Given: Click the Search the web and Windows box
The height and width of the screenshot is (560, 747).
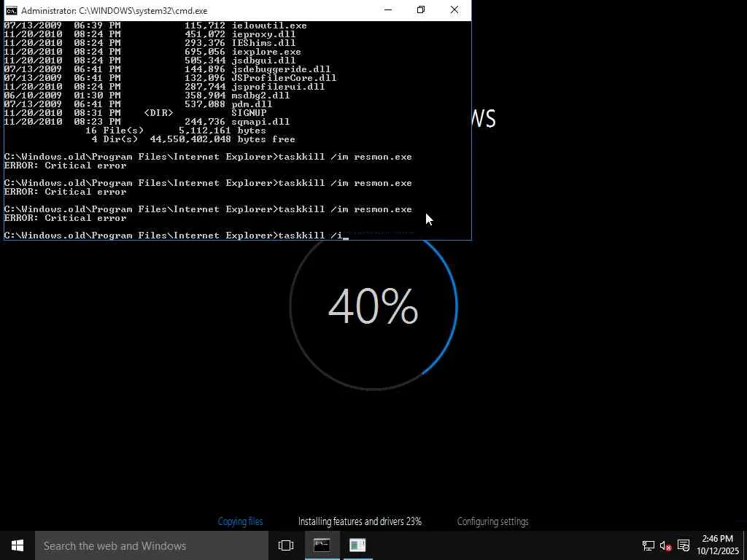Looking at the screenshot, I should coord(152,545).
